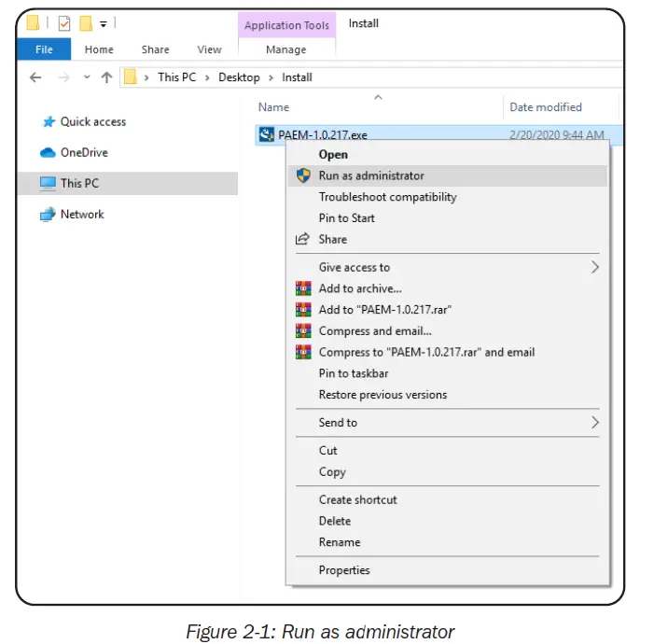Click the Application Tools contextual tab header
Viewport: 654px width, 644px height.
tap(286, 25)
